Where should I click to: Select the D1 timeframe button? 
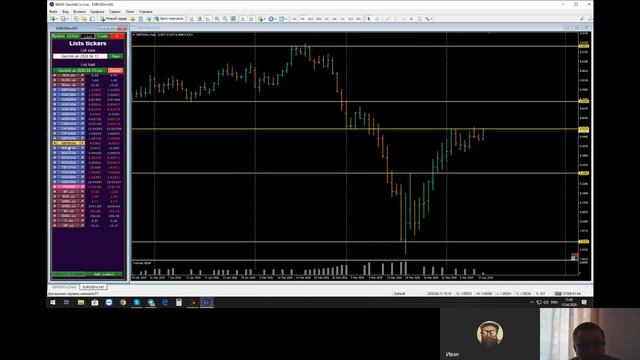[342, 19]
